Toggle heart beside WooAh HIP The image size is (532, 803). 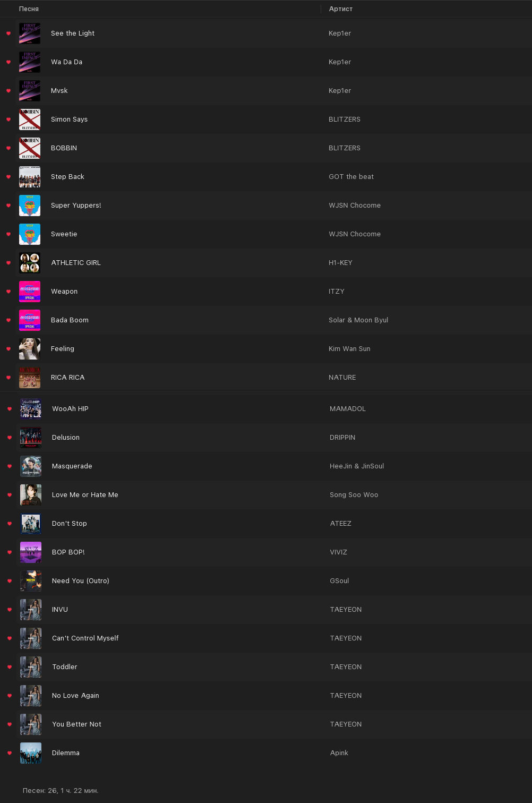point(10,409)
